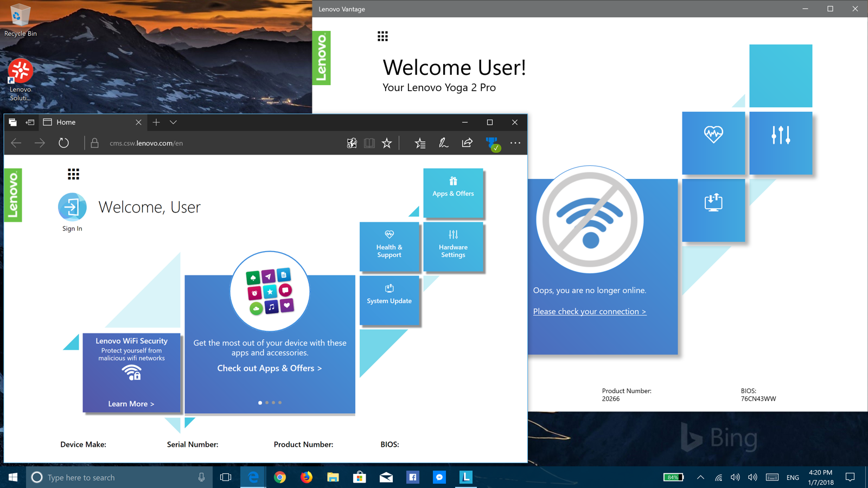
Task: Open Edge reading view
Action: pyautogui.click(x=369, y=143)
